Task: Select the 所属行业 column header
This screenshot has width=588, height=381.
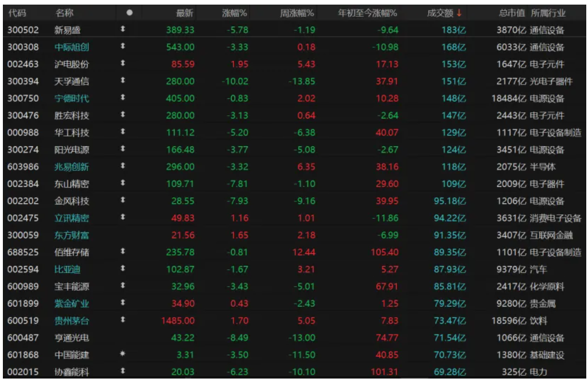Action: [548, 13]
